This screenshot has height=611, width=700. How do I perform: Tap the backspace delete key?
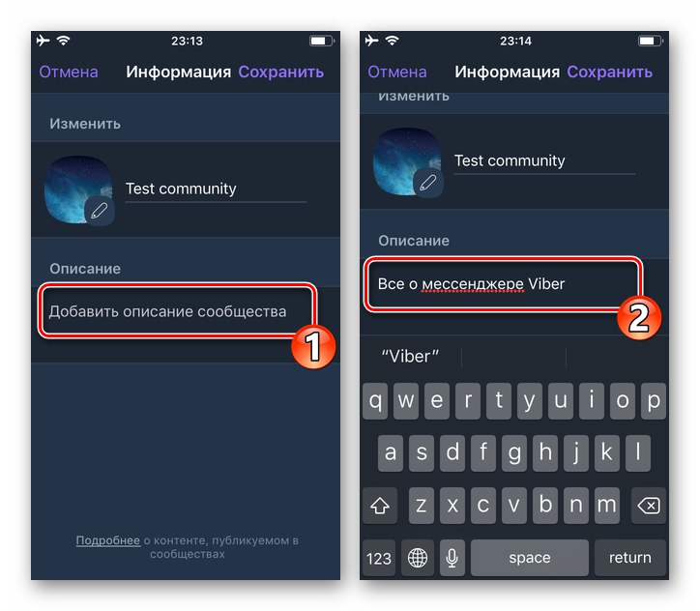click(648, 506)
